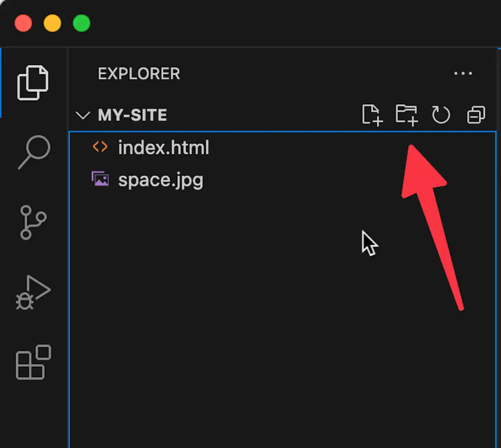Image resolution: width=501 pixels, height=448 pixels.
Task: Open the Explorer more actions menu
Action: [463, 73]
